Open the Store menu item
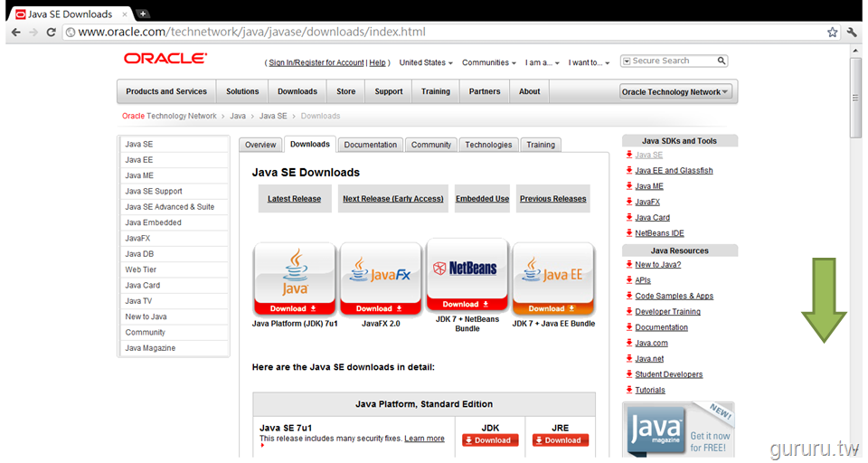The width and height of the screenshot is (868, 463). click(346, 91)
